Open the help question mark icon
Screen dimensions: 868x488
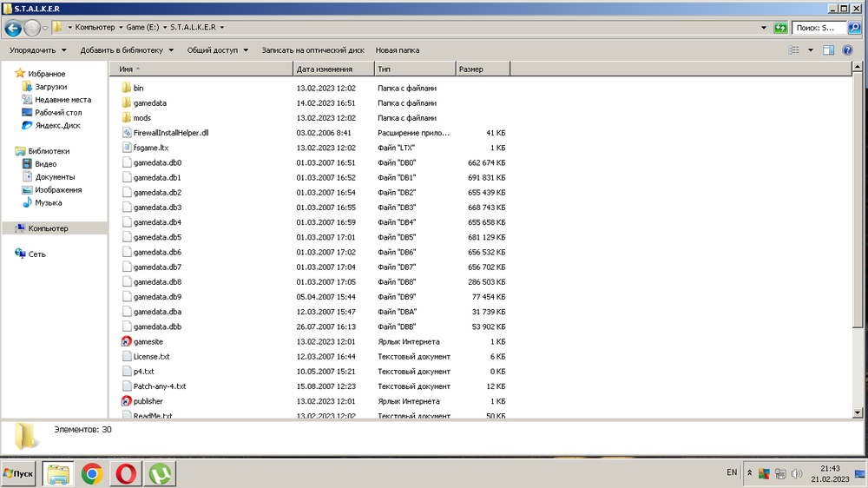[847, 50]
